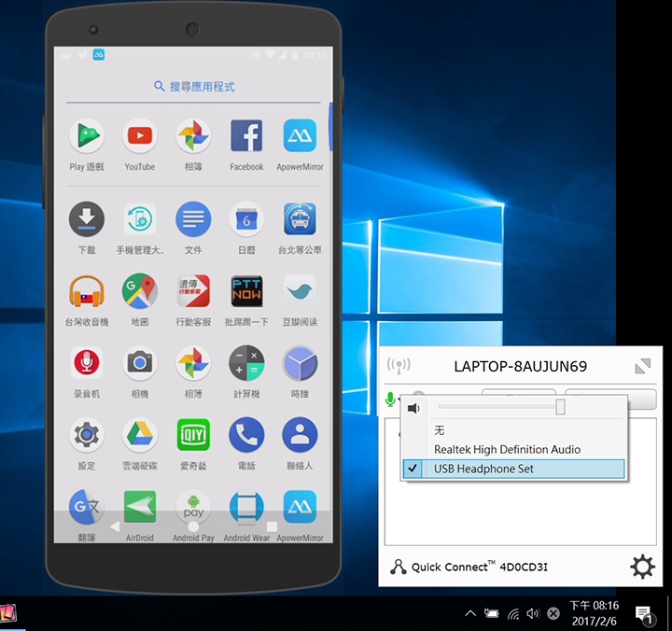672x631 pixels.
Task: Adjust the speaker volume slider handle
Action: click(x=560, y=407)
